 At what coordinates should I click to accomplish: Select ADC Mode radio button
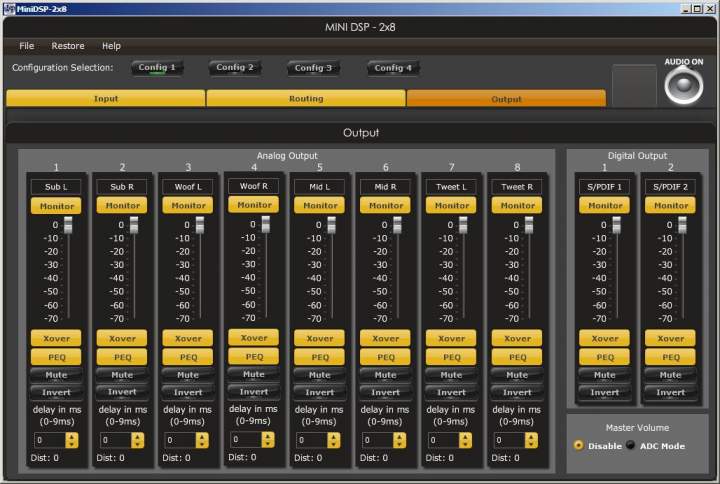tap(630, 445)
